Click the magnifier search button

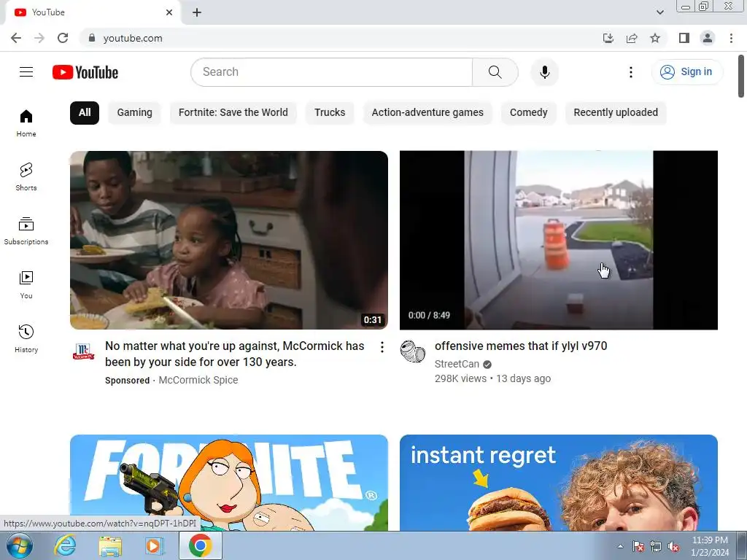[x=495, y=72]
